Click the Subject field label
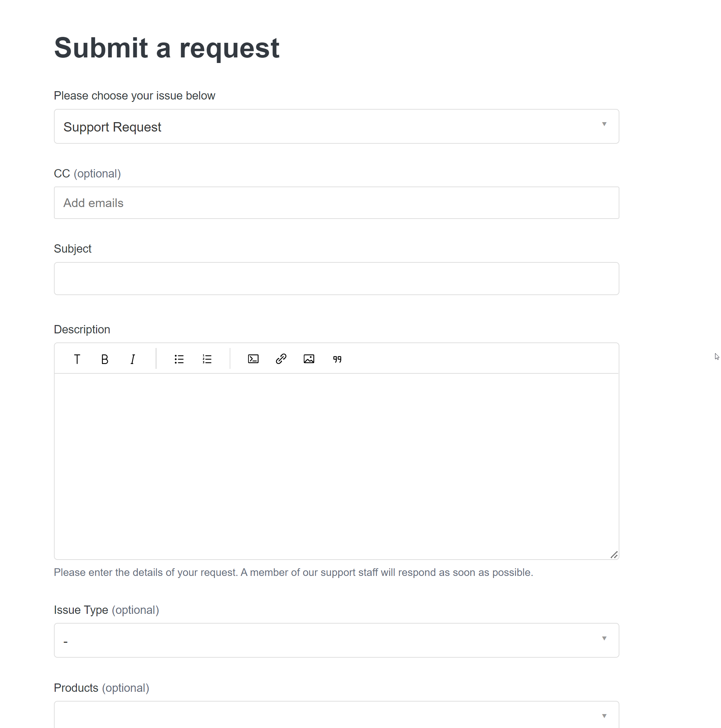 tap(73, 249)
